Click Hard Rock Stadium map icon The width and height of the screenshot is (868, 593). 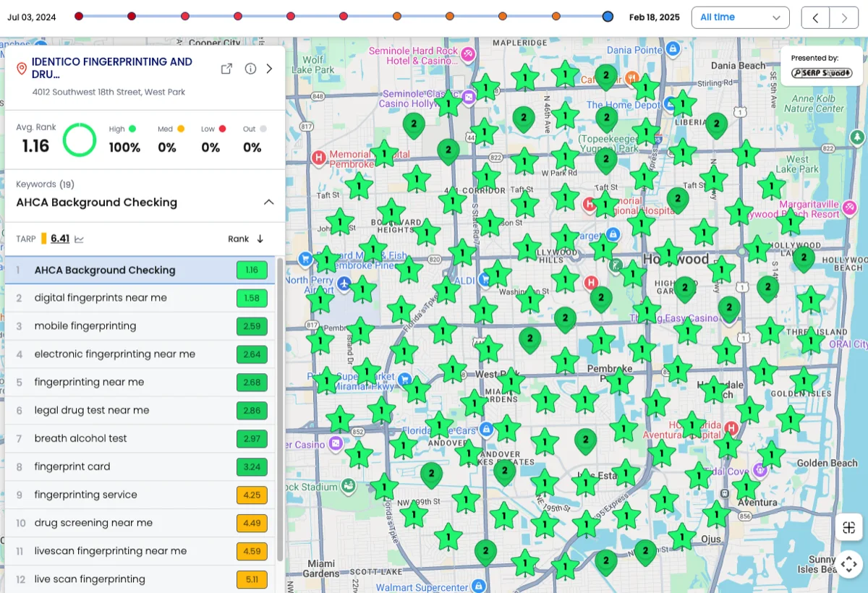tap(349, 485)
